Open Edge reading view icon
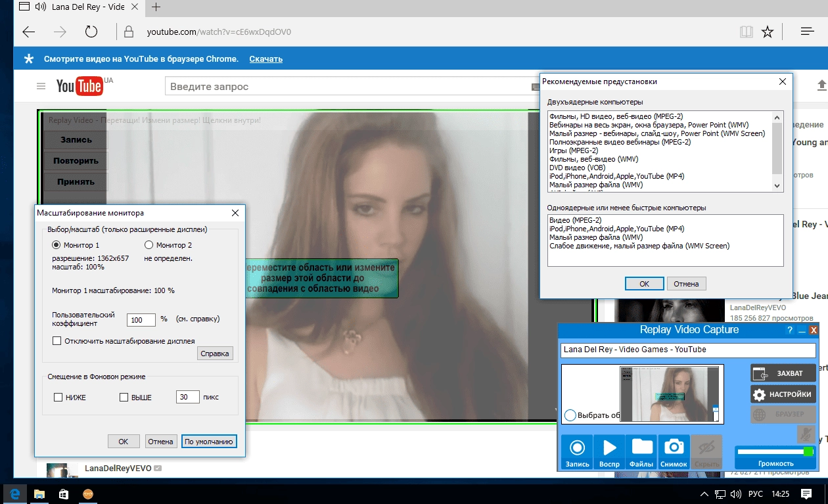This screenshot has height=504, width=828. [745, 32]
